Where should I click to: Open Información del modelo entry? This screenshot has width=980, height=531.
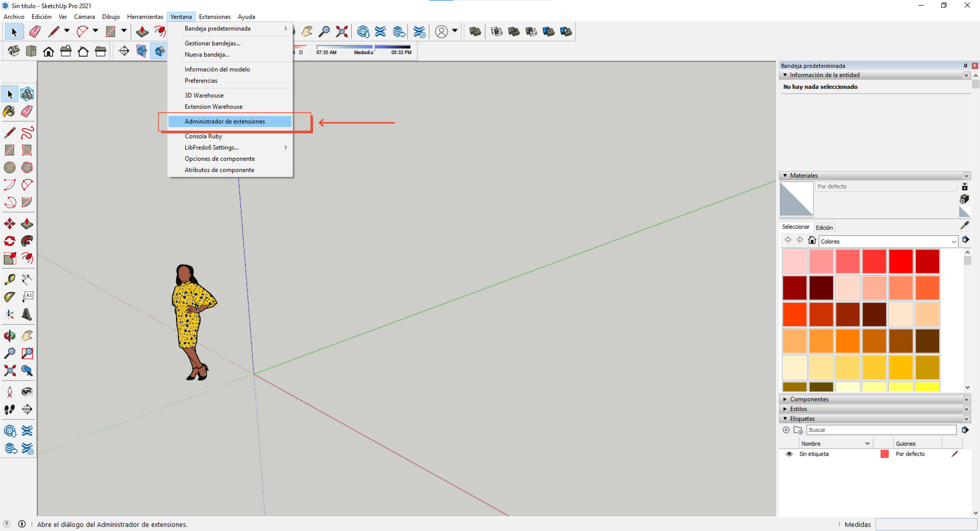coord(230,69)
